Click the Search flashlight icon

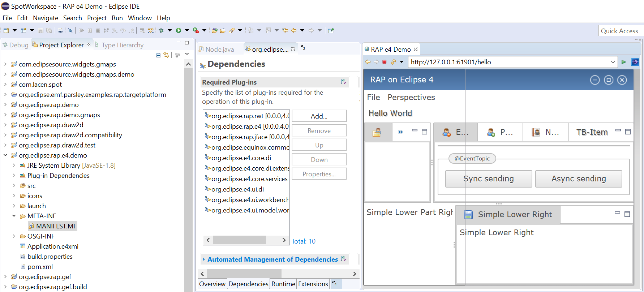(232, 31)
